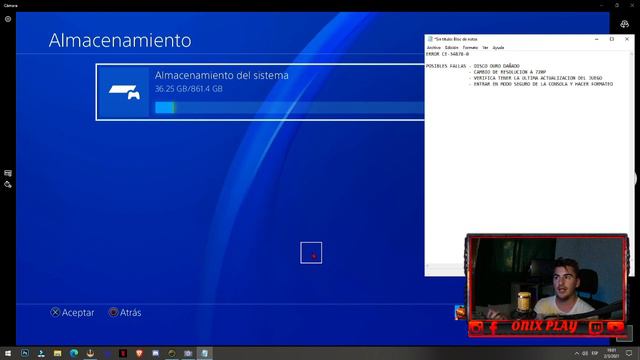Open Brave browser from the taskbar
The image size is (640, 360).
tap(139, 353)
